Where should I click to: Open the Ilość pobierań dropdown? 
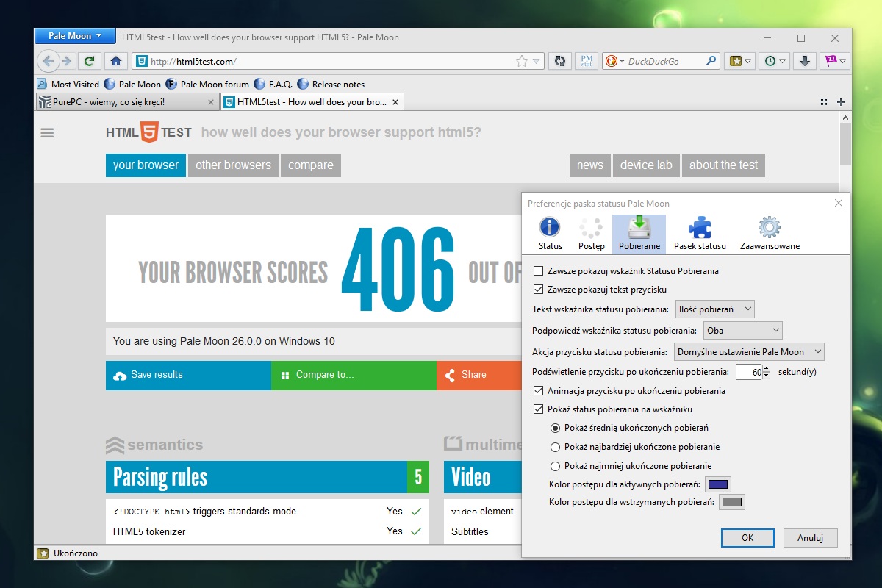(x=714, y=309)
